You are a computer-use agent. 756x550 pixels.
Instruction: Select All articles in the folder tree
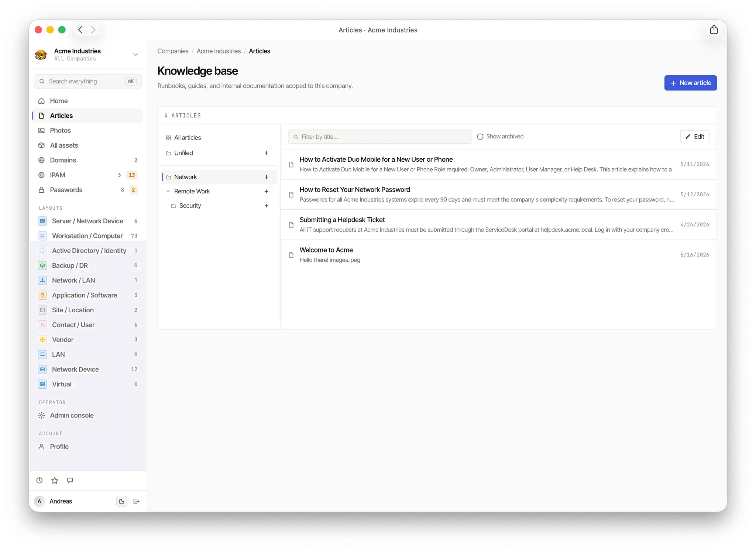point(219,137)
